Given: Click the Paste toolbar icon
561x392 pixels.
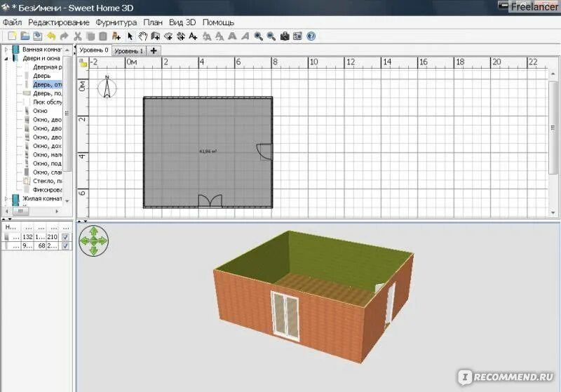Looking at the screenshot, I should click(103, 36).
